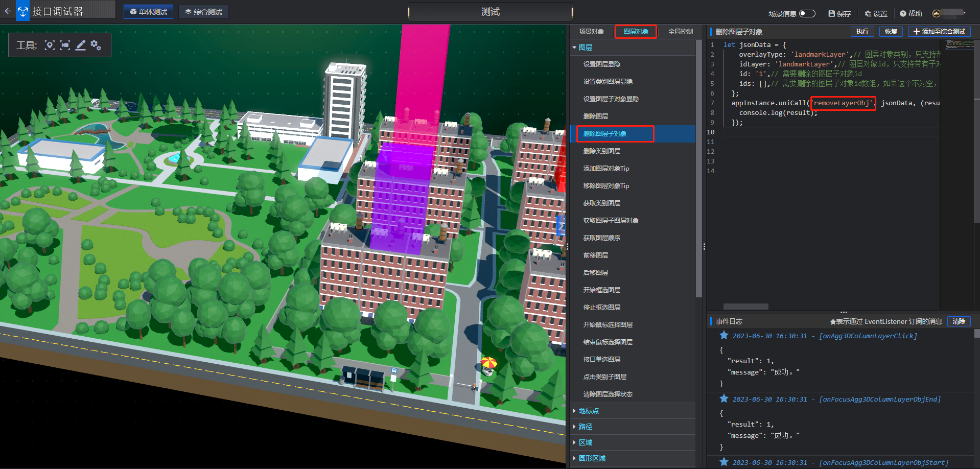This screenshot has height=469, width=980.
Task: Select 设置图层显隐 item
Action: coord(633,64)
